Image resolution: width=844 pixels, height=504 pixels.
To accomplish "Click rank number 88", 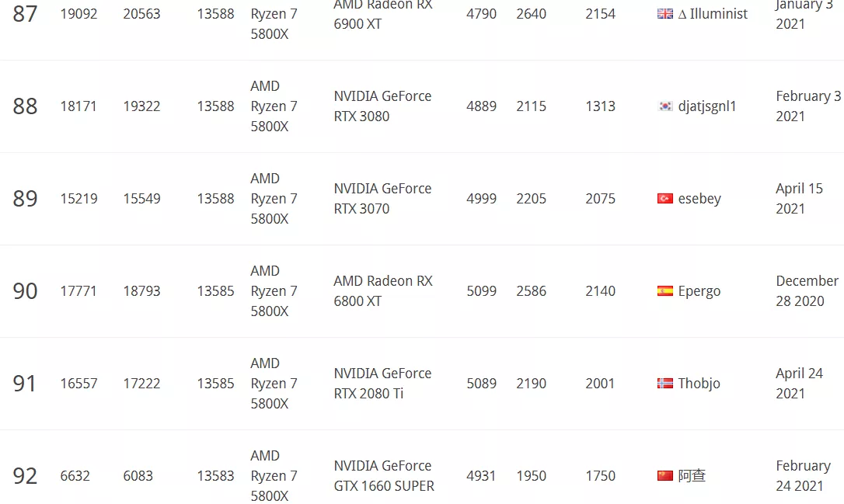I will click(x=25, y=106).
